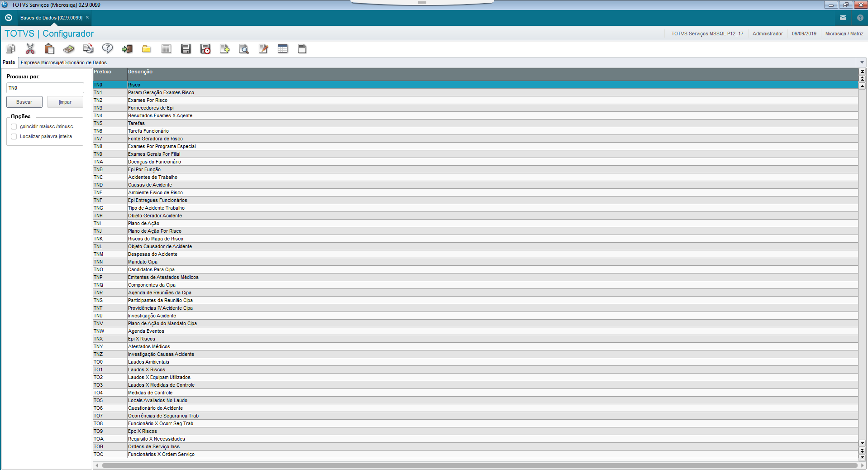This screenshot has width=868, height=470.
Task: Click the Buscar button
Action: pyautogui.click(x=24, y=102)
